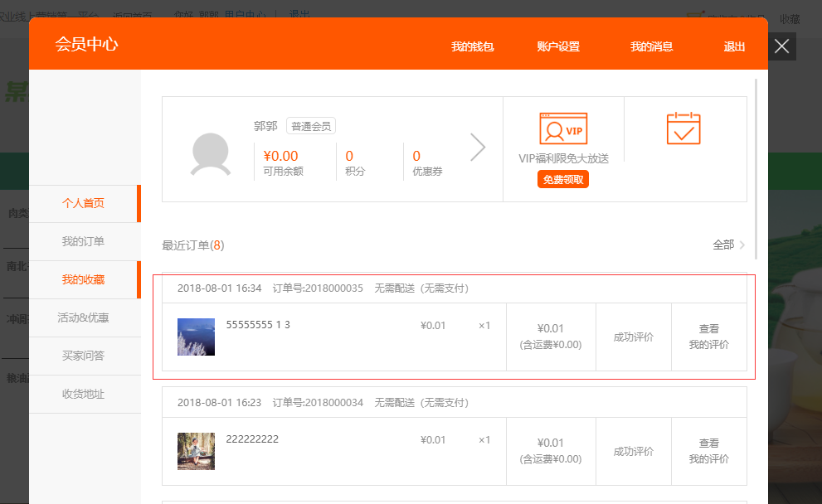The image size is (822, 504).
Task: Click 查看我的评价 for order 2018000034
Action: coord(708,451)
